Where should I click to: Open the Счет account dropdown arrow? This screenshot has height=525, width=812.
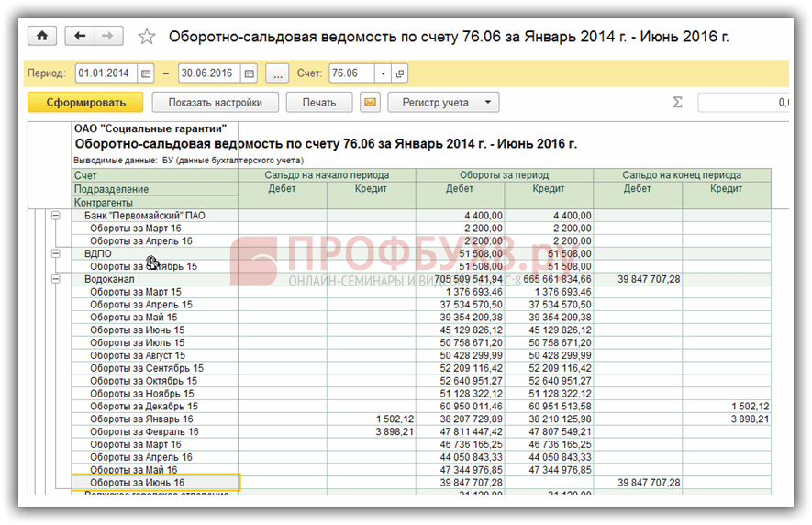coord(384,73)
